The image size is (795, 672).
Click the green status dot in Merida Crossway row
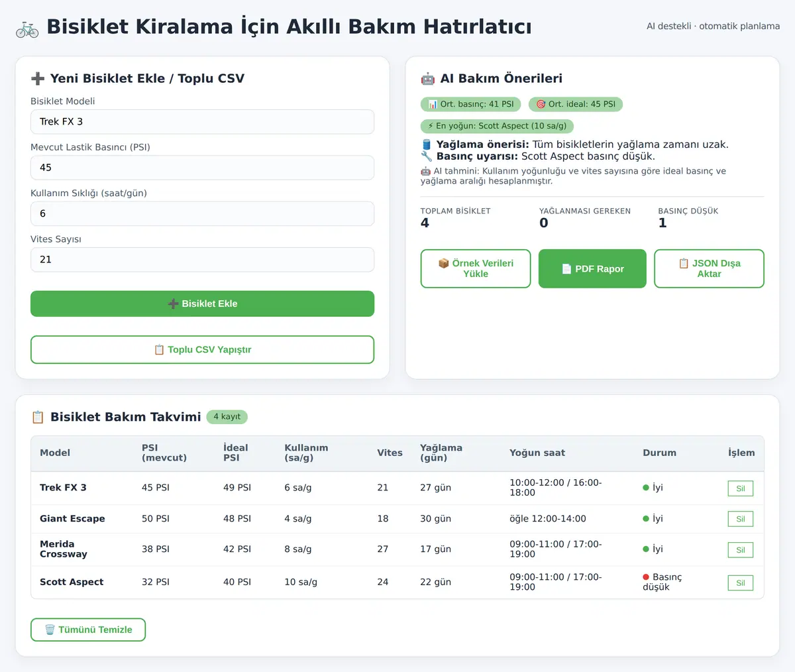point(646,549)
